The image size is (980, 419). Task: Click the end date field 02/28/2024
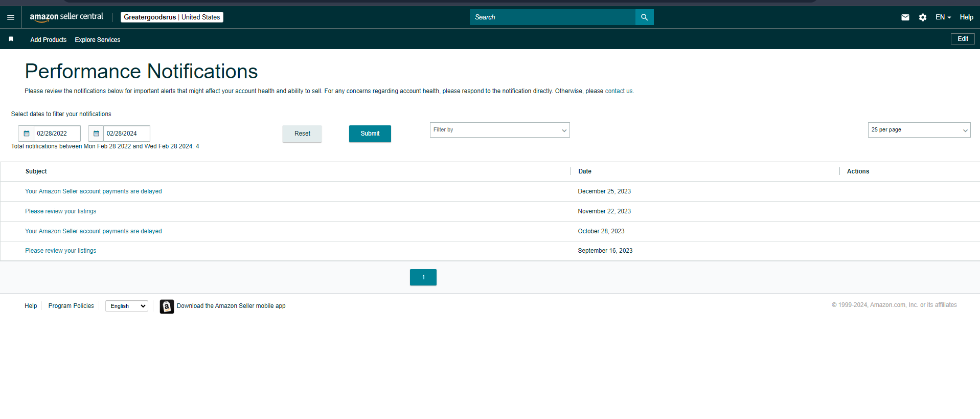pyautogui.click(x=126, y=134)
